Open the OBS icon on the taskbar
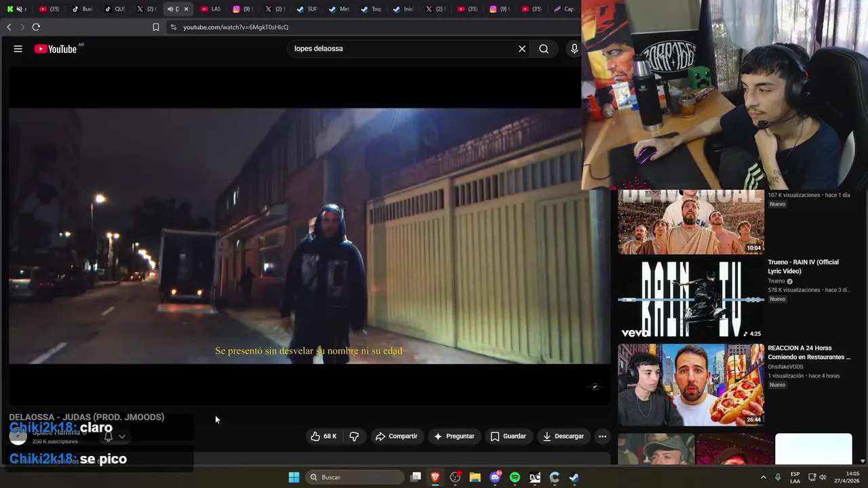Screen dimensions: 868x488 pos(456,477)
